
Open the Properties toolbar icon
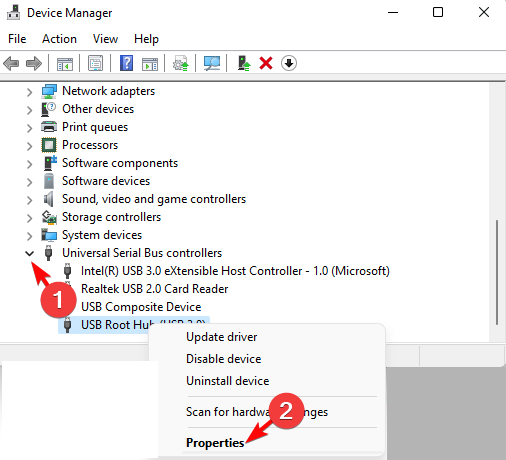click(x=95, y=63)
